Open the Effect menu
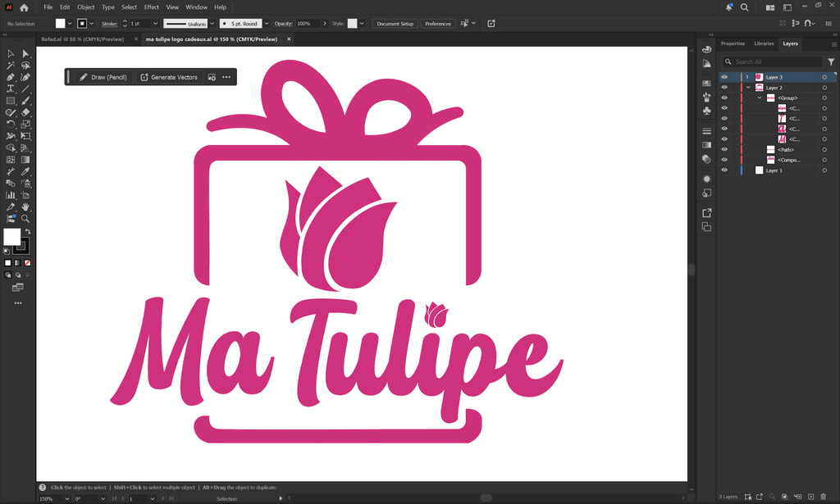The image size is (840, 504). [152, 7]
